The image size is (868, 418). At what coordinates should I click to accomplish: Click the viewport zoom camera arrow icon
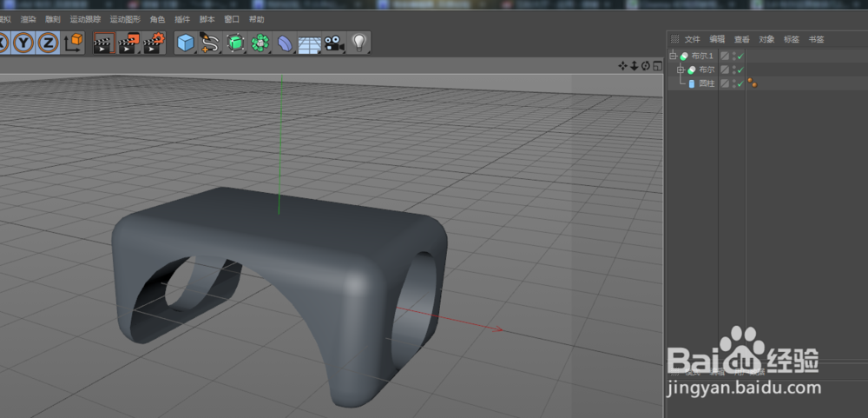click(x=635, y=67)
